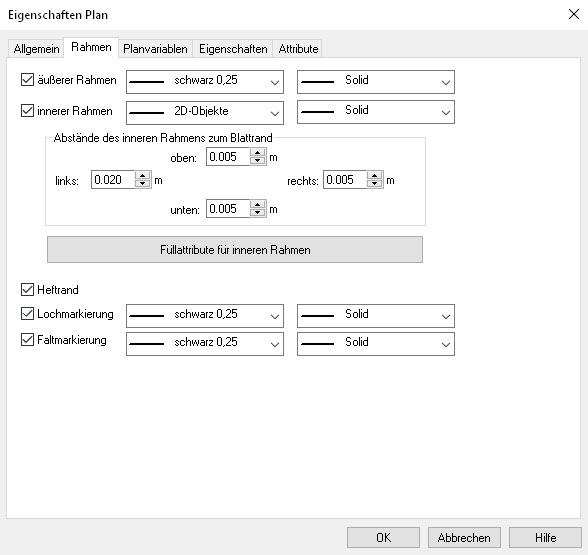Disable the Heftrand option
This screenshot has height=555, width=588.
[x=27, y=290]
